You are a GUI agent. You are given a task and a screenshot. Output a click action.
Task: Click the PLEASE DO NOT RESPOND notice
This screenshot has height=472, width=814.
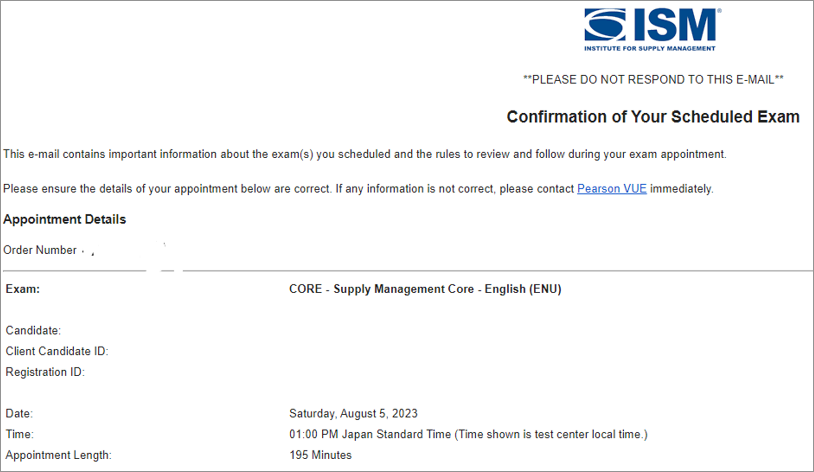(x=653, y=79)
